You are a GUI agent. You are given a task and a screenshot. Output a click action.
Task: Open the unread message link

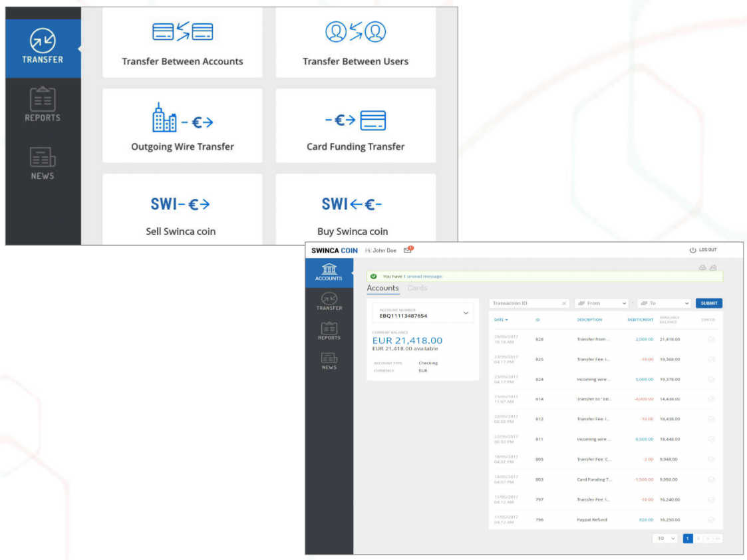point(424,276)
